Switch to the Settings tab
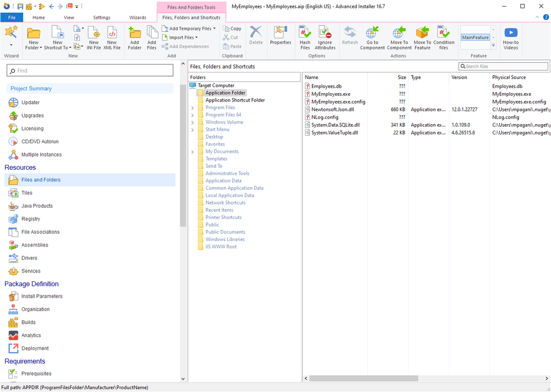Screen dimensions: 551x392 (101, 18)
